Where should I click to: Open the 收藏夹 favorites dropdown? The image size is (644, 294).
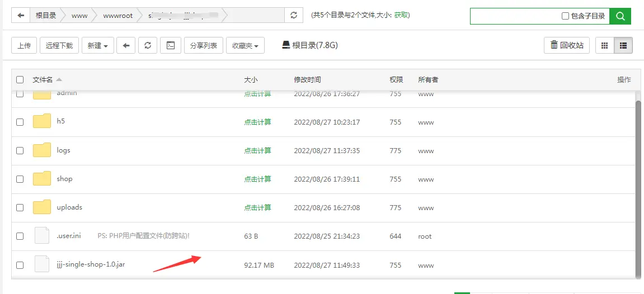tap(245, 46)
